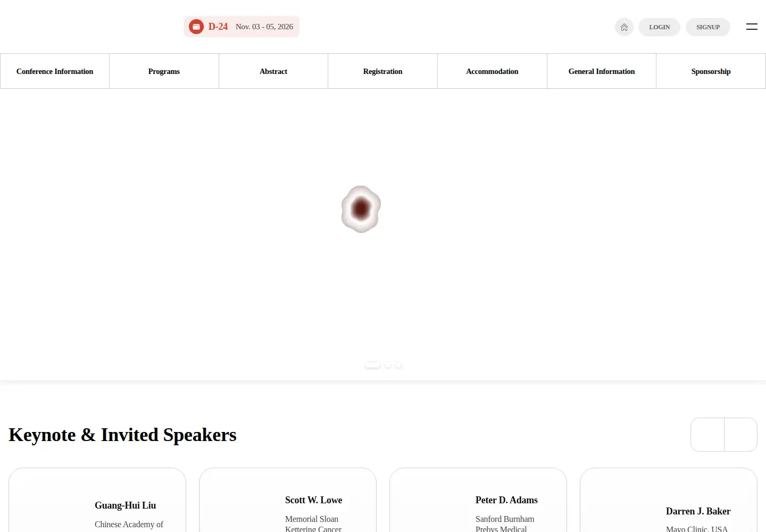Open Scott W. Lowe speaker card
Screen dimensions: 766x532
click(x=288, y=500)
